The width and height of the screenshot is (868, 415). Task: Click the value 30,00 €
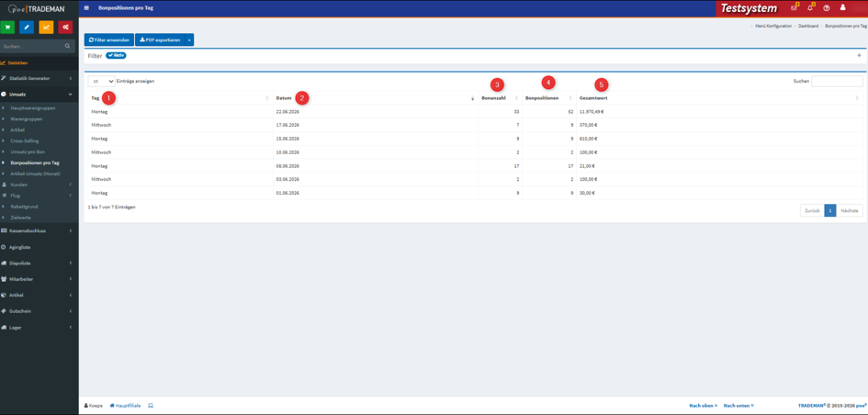[587, 193]
